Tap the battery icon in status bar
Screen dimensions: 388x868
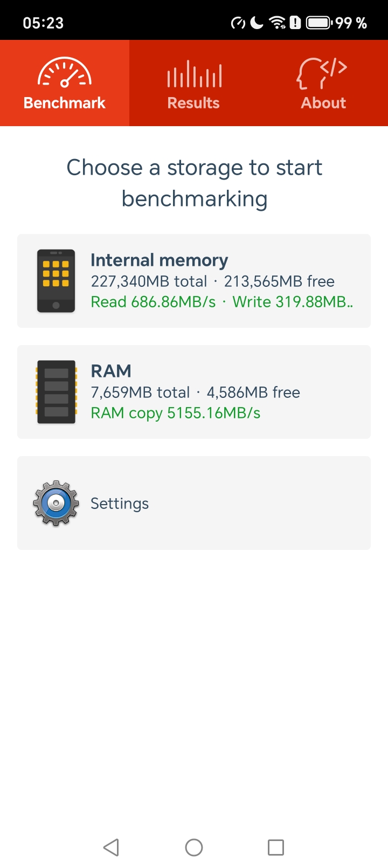point(319,23)
